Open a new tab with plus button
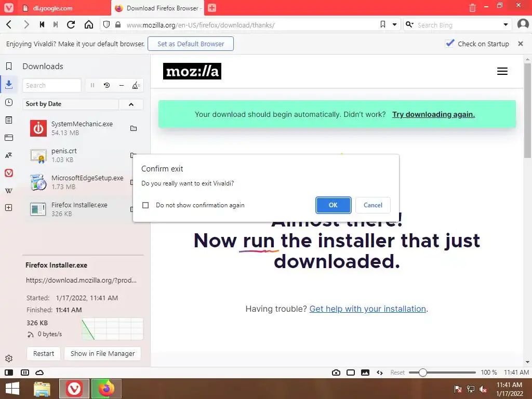The height and width of the screenshot is (399, 532). [212, 8]
